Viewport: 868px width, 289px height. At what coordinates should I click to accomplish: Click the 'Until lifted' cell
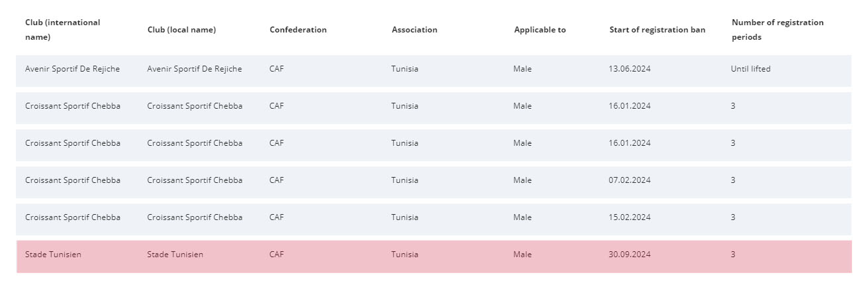click(751, 69)
